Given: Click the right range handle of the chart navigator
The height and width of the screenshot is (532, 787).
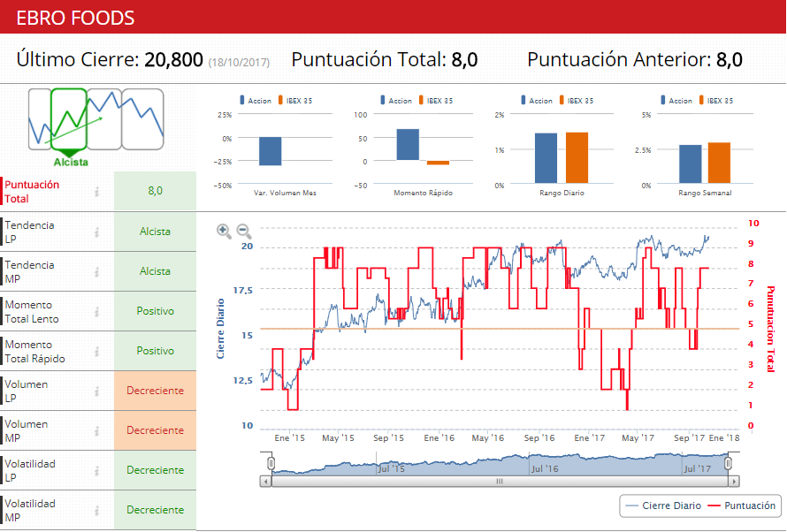Looking at the screenshot, I should pyautogui.click(x=728, y=463).
